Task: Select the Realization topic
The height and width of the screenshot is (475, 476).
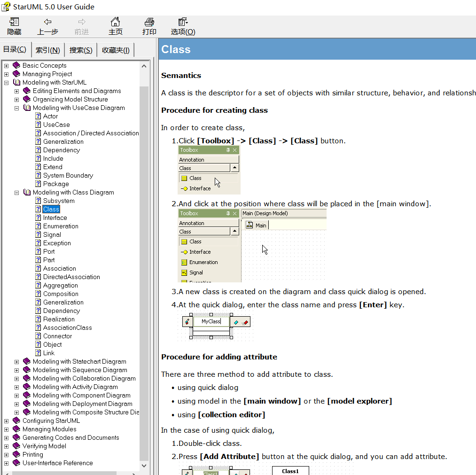Action: pos(59,319)
